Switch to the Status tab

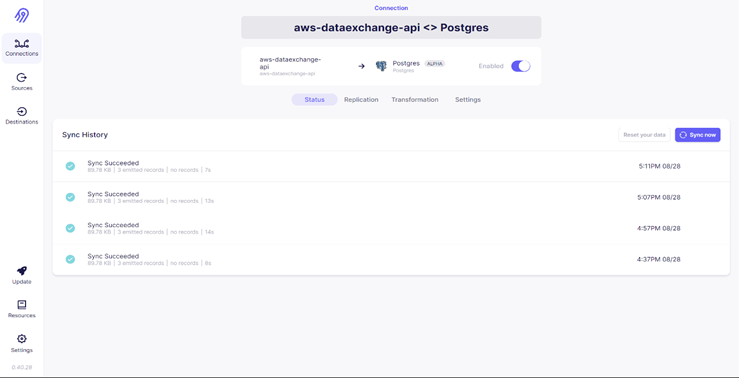click(314, 100)
